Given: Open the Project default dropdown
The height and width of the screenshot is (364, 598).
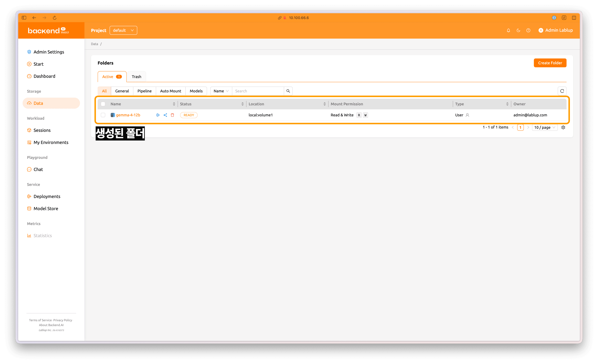Looking at the screenshot, I should coord(123,30).
